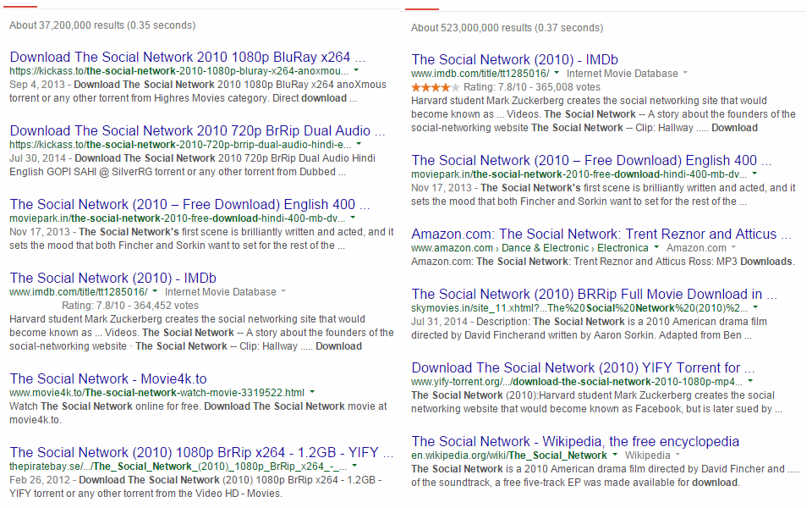The height and width of the screenshot is (508, 812).
Task: Open Wikipedia Social Network encyclopedia result
Action: pos(575,441)
